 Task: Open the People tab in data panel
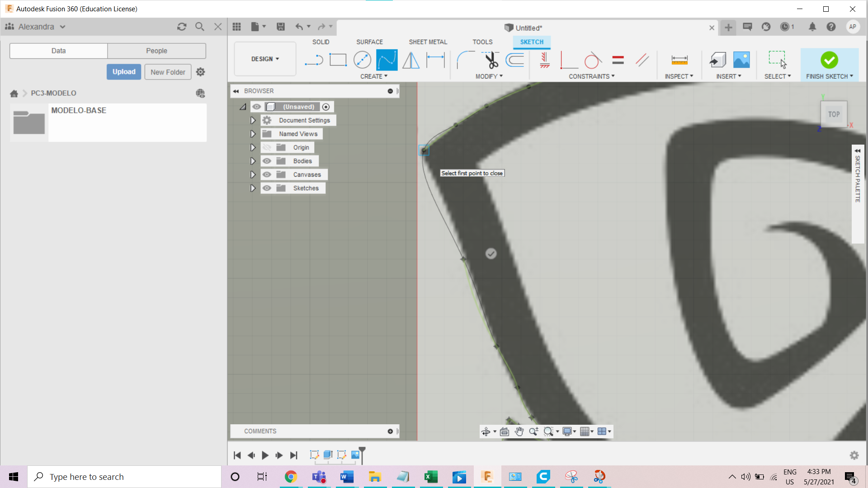156,51
